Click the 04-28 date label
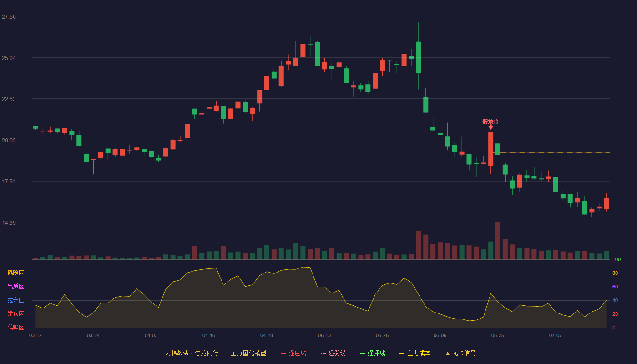Viewport: 637px width, 364px height. pyautogui.click(x=267, y=335)
